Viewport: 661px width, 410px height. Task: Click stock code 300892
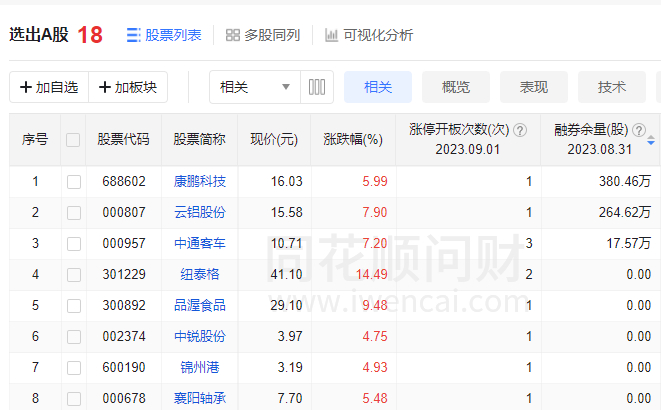[124, 305]
